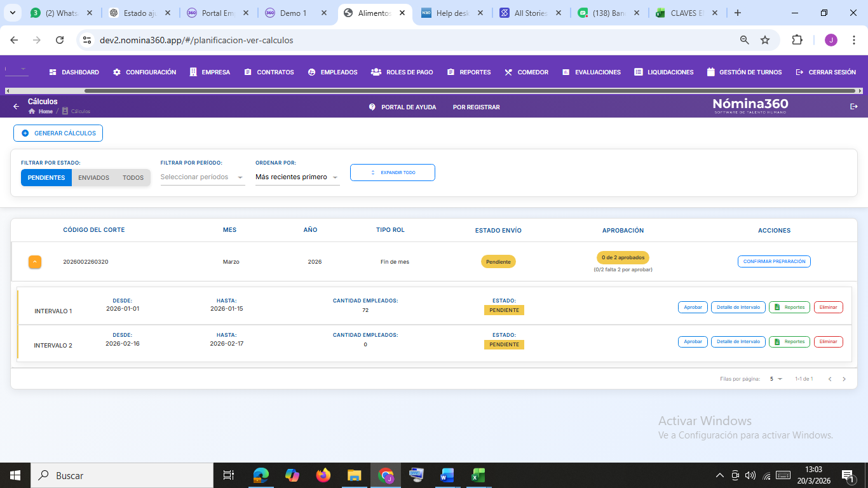Open the Liquidaciones menu
The image size is (868, 488).
point(664,72)
